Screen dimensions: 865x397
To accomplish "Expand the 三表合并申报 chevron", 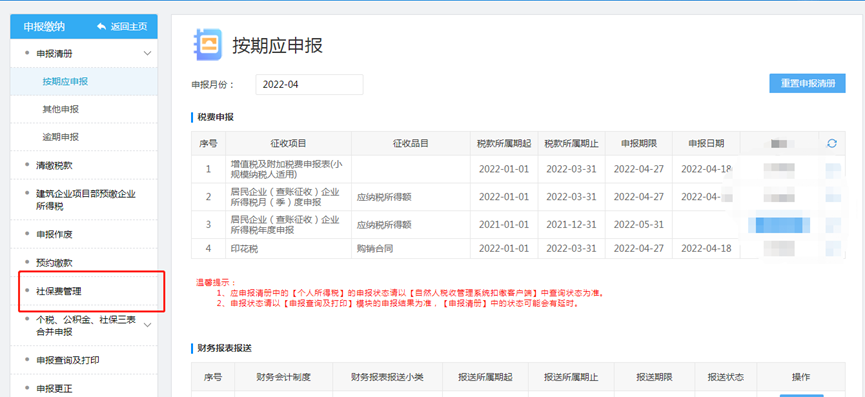I will pyautogui.click(x=147, y=325).
